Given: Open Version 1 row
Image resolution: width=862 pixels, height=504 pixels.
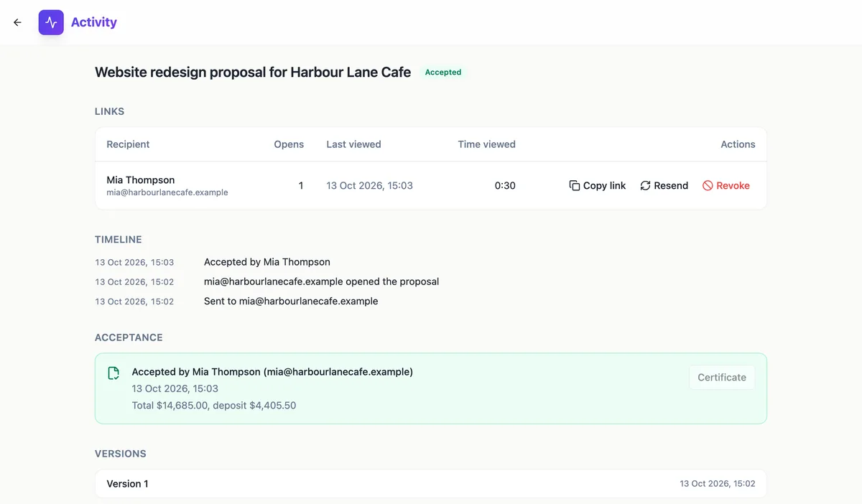Looking at the screenshot, I should (431, 484).
